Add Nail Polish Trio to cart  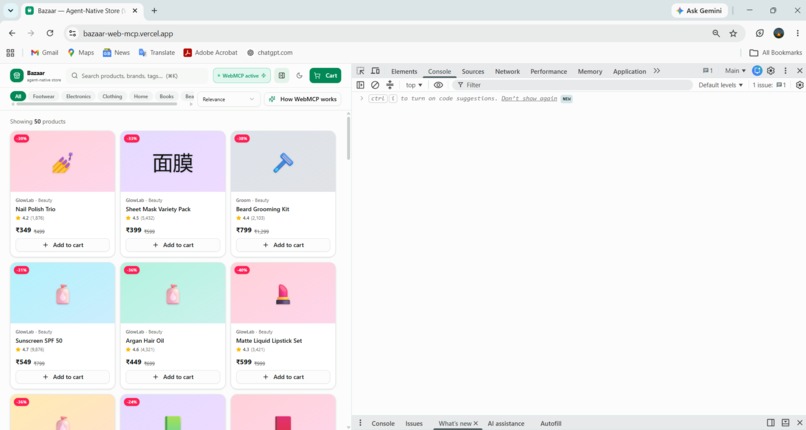pos(63,245)
